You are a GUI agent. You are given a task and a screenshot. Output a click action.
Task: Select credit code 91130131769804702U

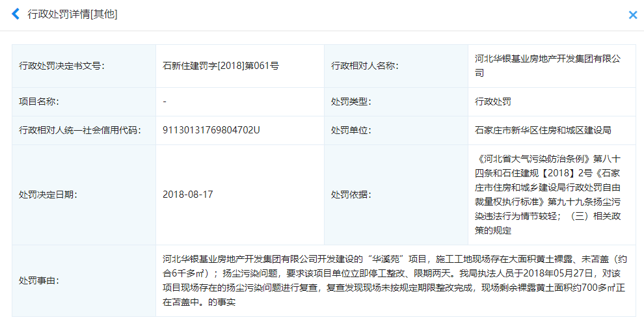coord(211,130)
